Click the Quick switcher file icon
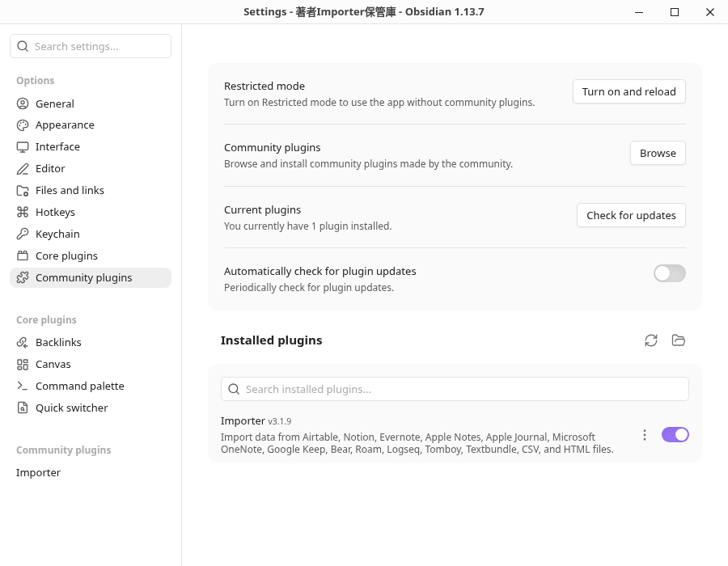The image size is (728, 566). pos(23,408)
